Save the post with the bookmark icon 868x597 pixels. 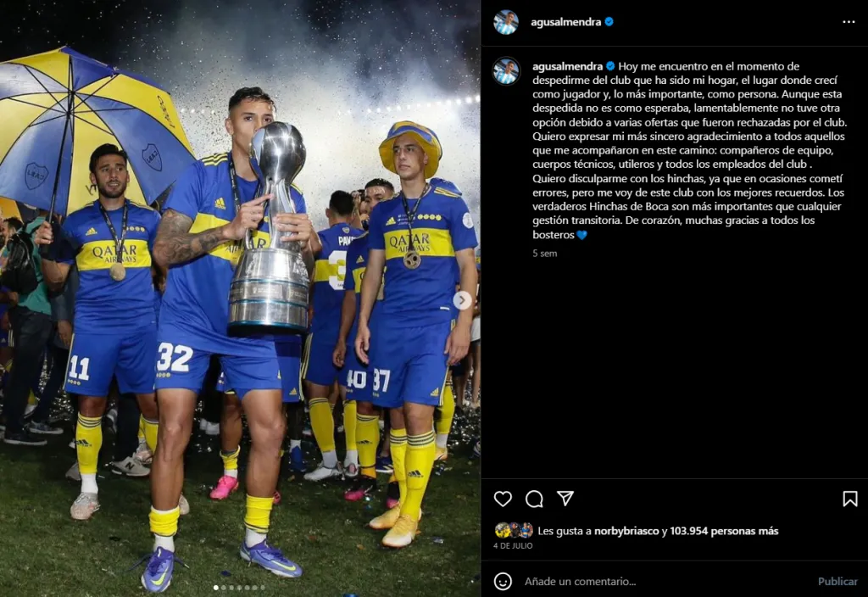coord(849,499)
